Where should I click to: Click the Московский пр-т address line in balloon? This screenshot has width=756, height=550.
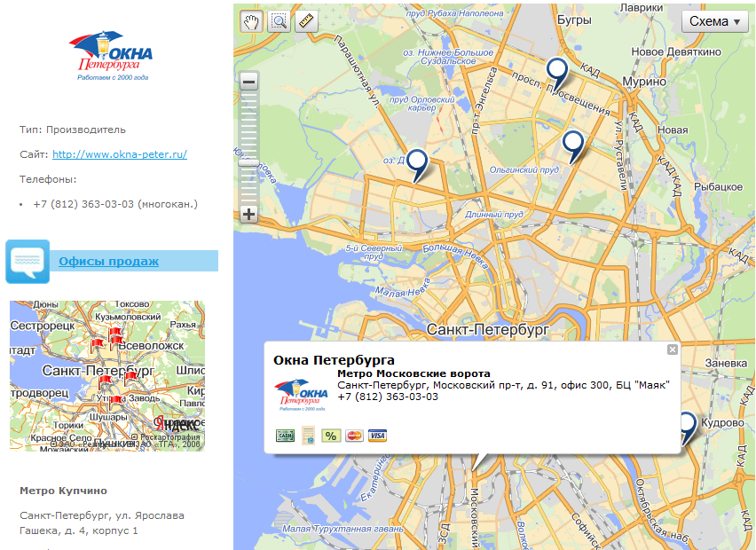[503, 385]
